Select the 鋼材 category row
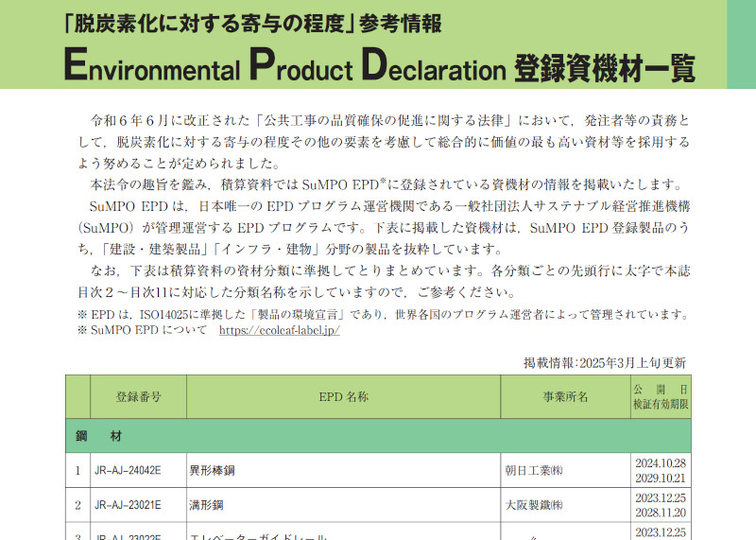 tap(378, 436)
